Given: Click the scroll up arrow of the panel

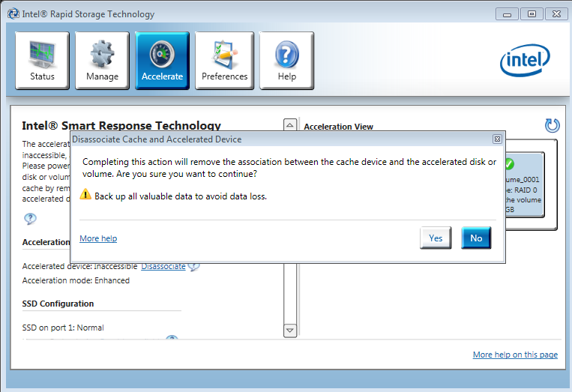Looking at the screenshot, I should click(x=289, y=125).
